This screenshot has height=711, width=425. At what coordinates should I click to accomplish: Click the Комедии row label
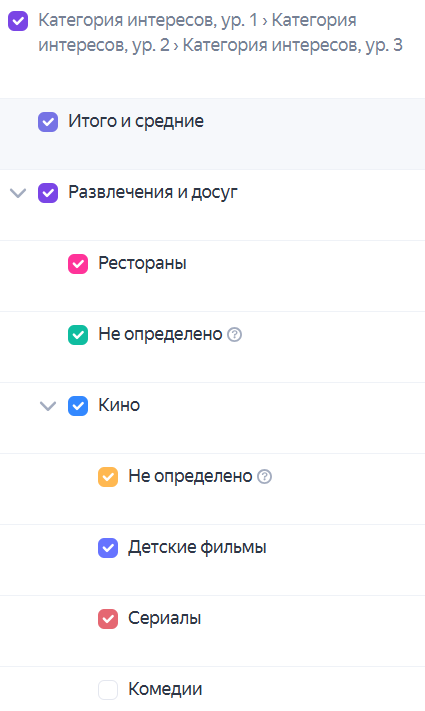click(x=166, y=689)
